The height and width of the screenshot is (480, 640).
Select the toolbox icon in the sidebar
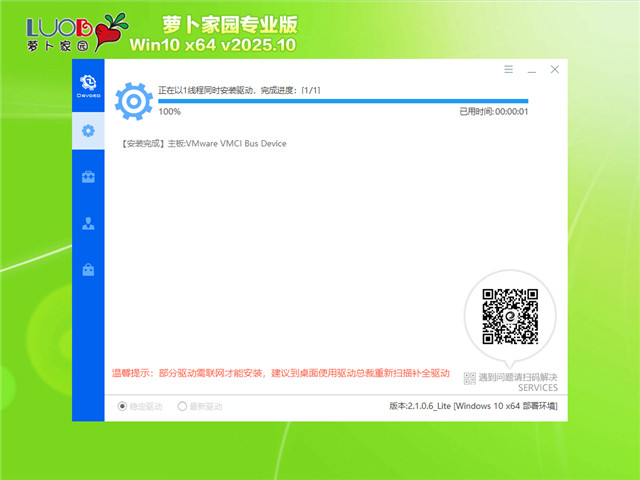(x=88, y=177)
